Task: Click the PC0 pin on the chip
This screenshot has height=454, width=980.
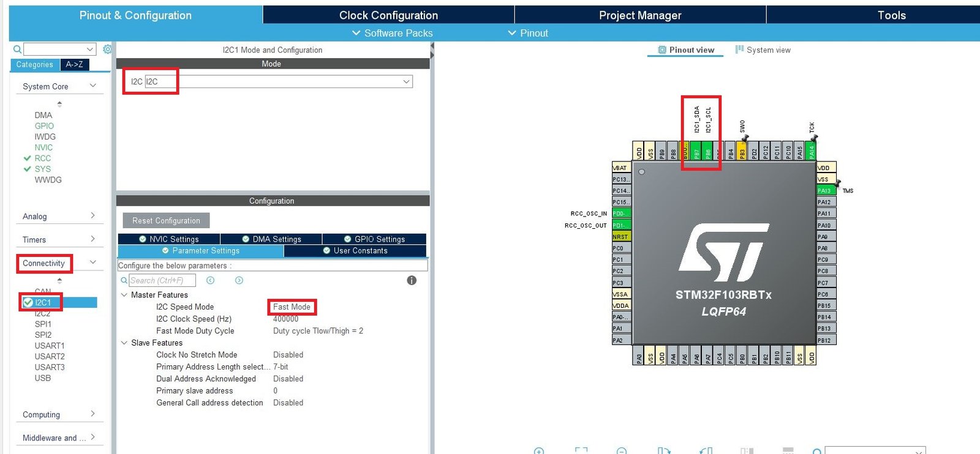Action: (621, 248)
